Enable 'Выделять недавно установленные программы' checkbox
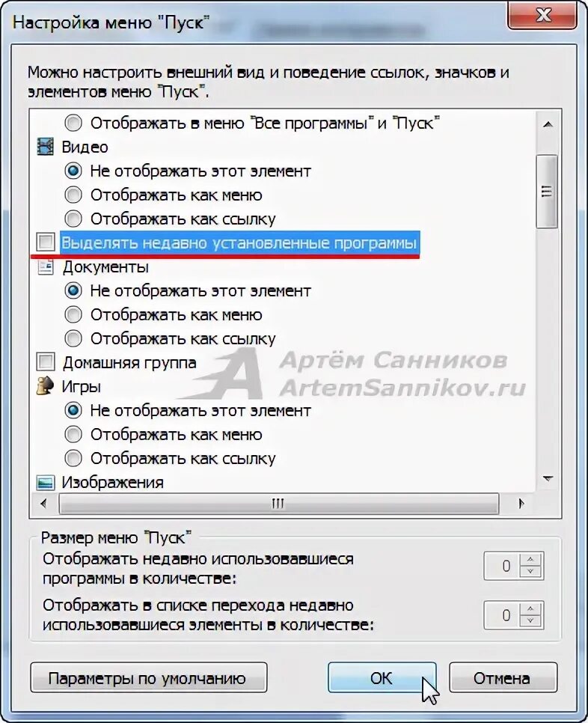The height and width of the screenshot is (723, 588). [46, 242]
